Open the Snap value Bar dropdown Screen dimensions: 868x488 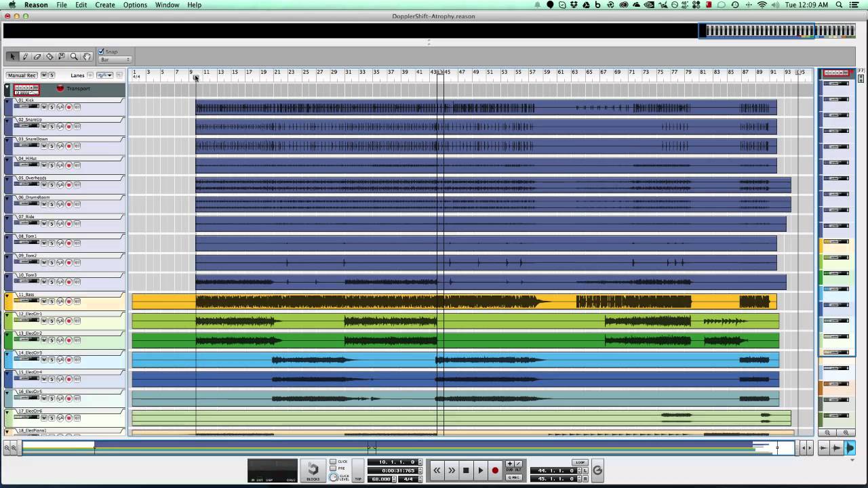click(x=115, y=60)
